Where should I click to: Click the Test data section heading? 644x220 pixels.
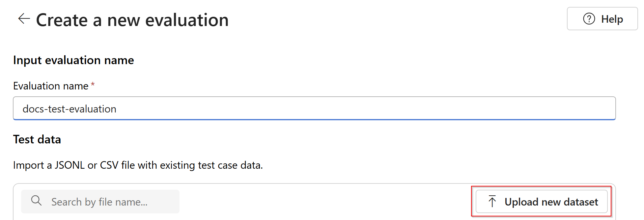(x=37, y=139)
